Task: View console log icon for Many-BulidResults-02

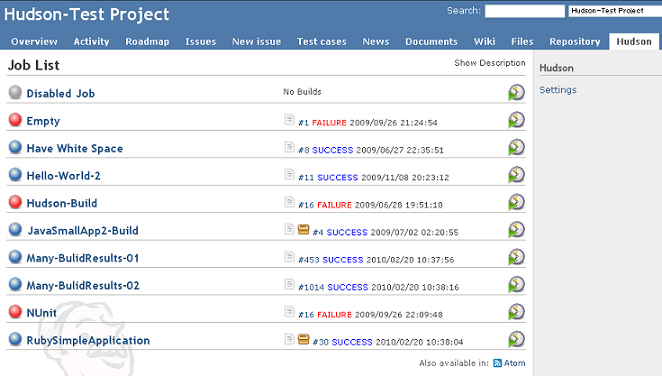Action: point(289,284)
